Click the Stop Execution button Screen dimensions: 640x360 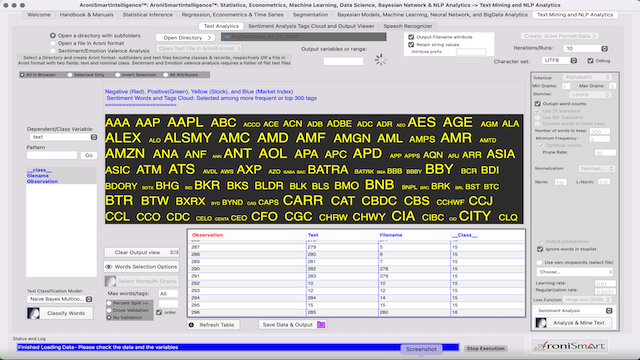tap(486, 349)
